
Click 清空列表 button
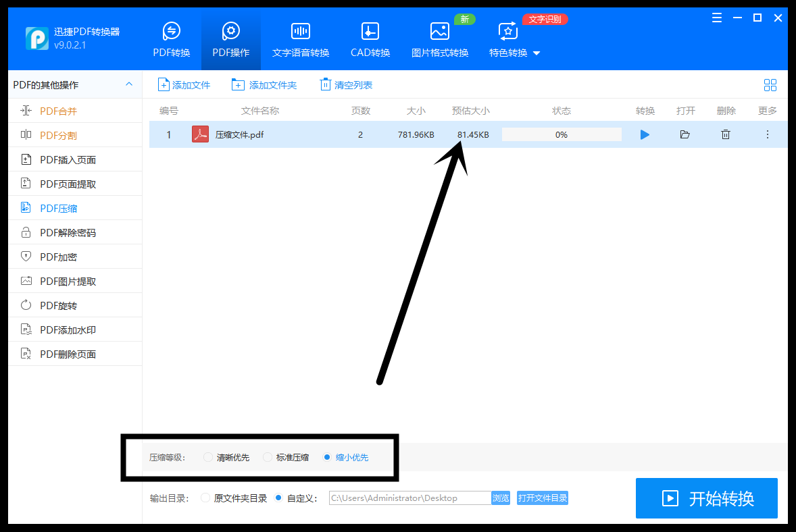pyautogui.click(x=346, y=84)
